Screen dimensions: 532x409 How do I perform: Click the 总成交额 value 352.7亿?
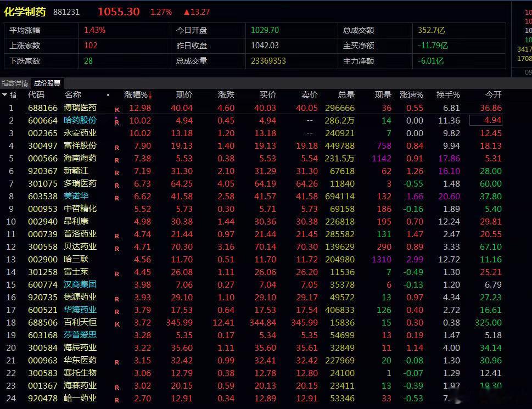[431, 30]
